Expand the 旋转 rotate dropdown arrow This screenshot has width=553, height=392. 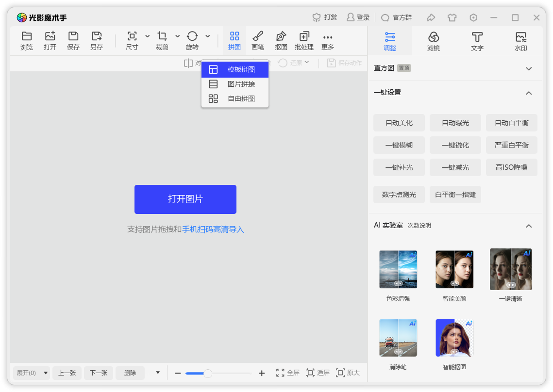[208, 37]
